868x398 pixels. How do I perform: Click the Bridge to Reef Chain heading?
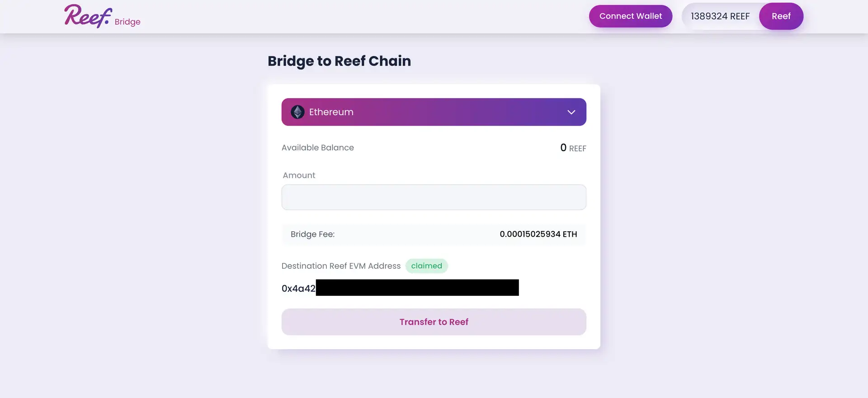[x=339, y=61]
